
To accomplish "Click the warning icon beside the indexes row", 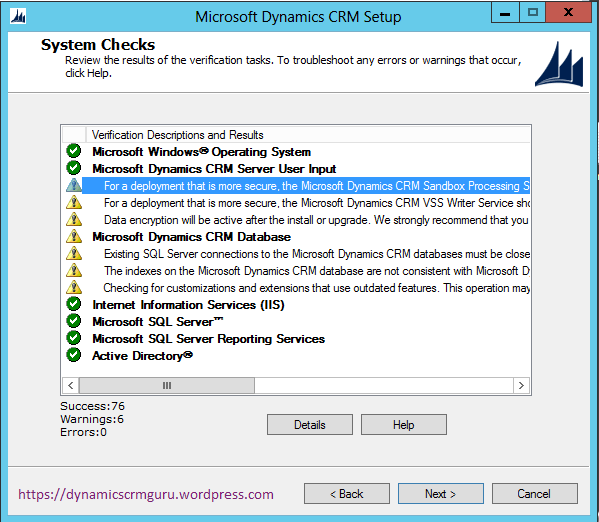I will tap(74, 270).
